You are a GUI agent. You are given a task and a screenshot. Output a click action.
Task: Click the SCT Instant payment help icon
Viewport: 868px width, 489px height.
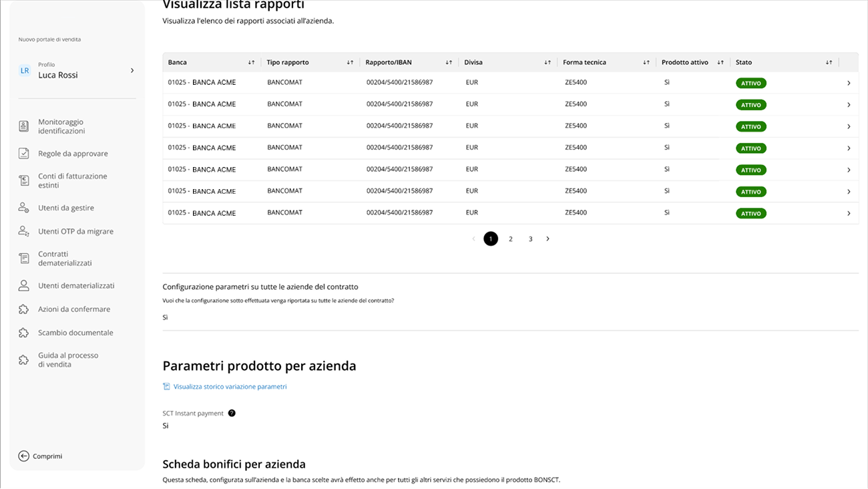[x=232, y=413]
